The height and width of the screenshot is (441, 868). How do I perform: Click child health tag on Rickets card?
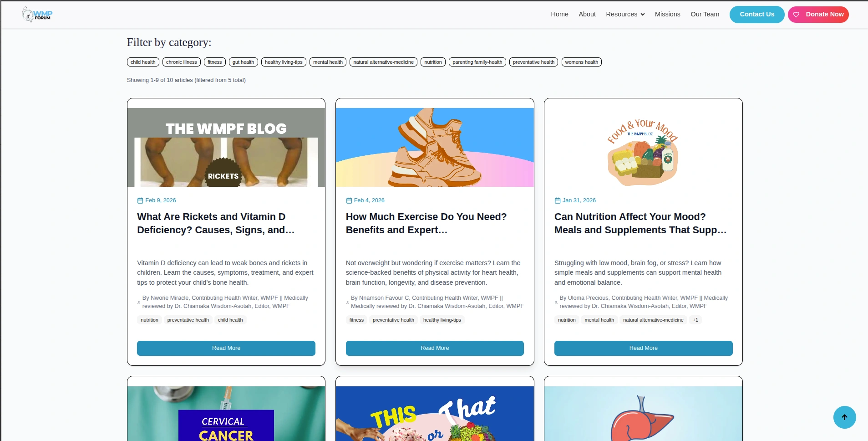[230, 320]
